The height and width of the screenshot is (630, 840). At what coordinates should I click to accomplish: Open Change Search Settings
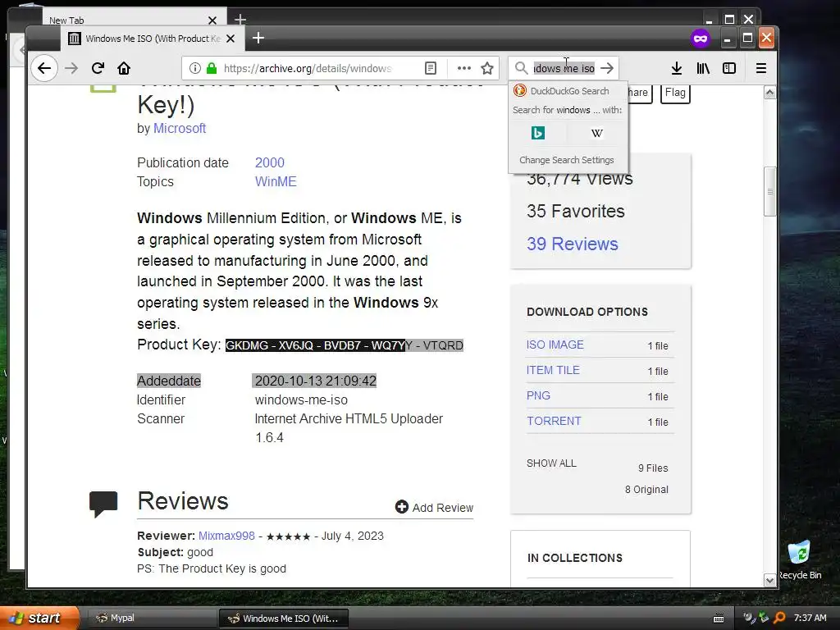(567, 160)
